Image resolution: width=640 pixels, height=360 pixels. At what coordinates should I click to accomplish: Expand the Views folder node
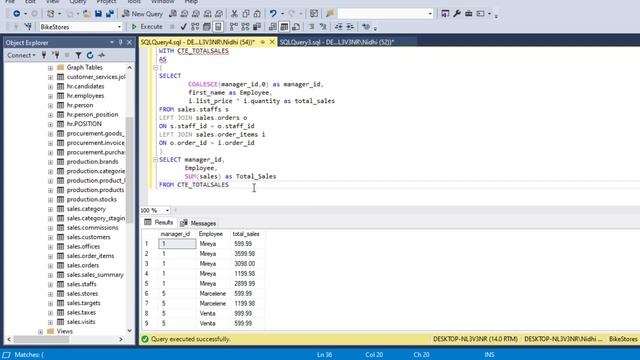(40, 332)
